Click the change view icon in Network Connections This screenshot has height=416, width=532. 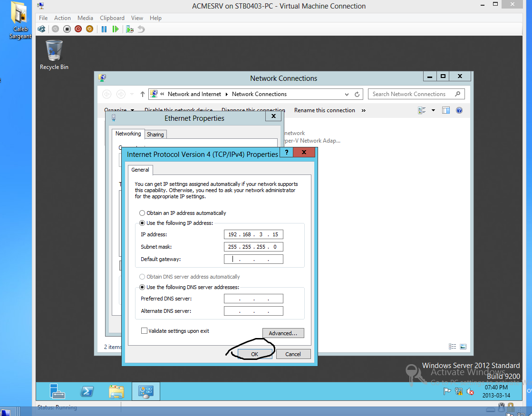(x=422, y=110)
